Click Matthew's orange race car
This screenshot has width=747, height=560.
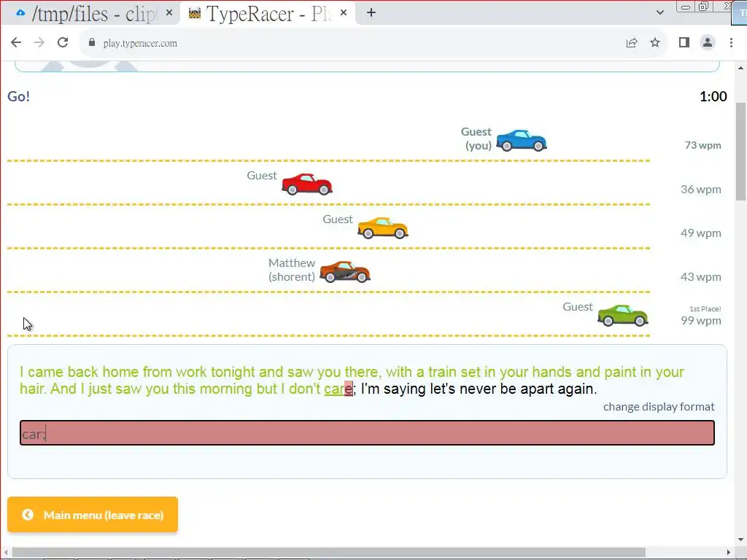pyautogui.click(x=345, y=272)
